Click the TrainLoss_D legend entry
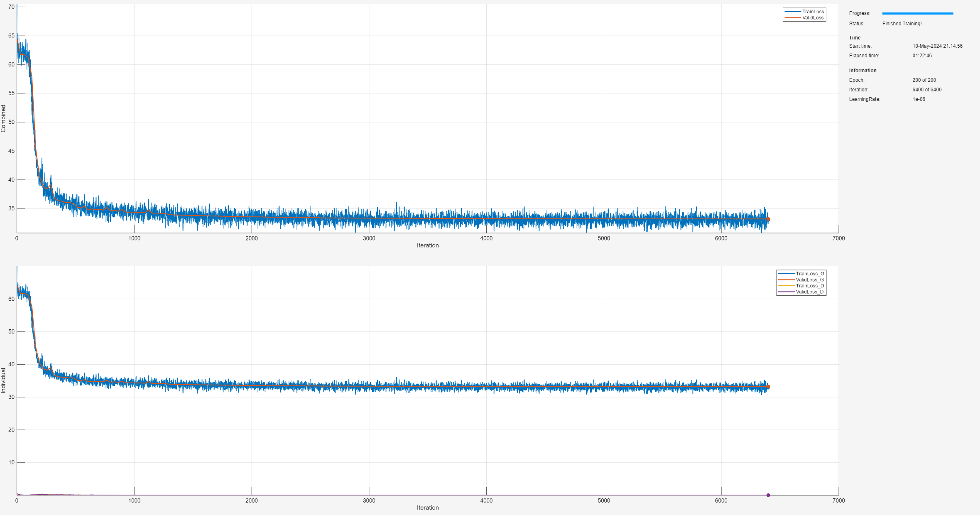Image resolution: width=980 pixels, height=515 pixels. 809,286
